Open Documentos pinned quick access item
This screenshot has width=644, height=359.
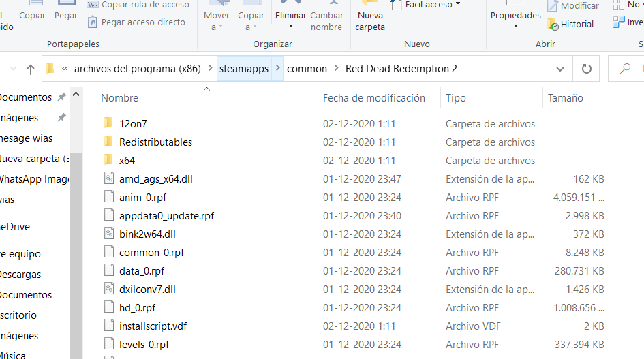click(x=25, y=97)
